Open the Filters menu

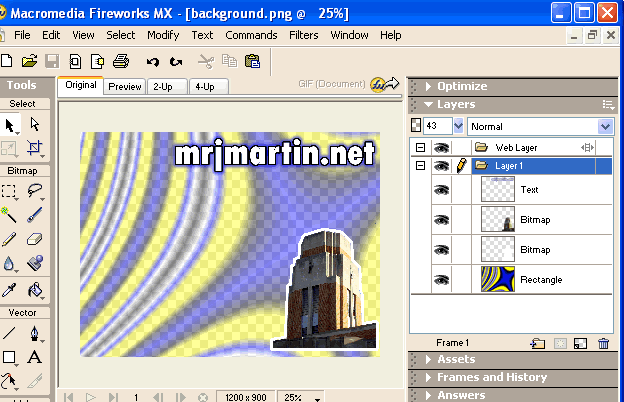point(303,35)
